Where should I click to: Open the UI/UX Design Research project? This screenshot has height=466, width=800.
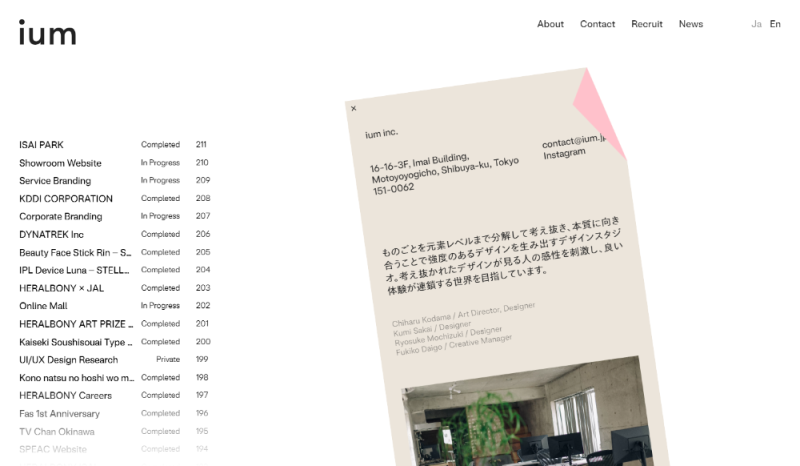(x=68, y=360)
